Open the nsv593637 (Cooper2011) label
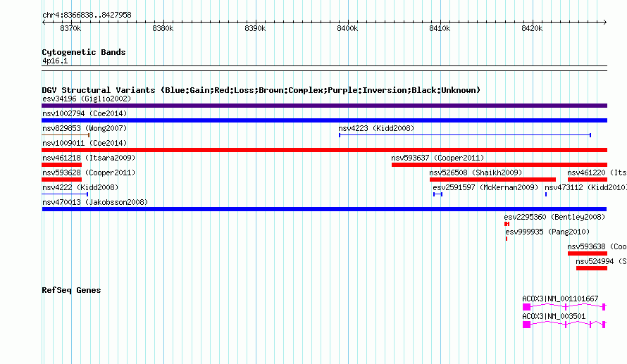The width and height of the screenshot is (627, 364). 437,158
